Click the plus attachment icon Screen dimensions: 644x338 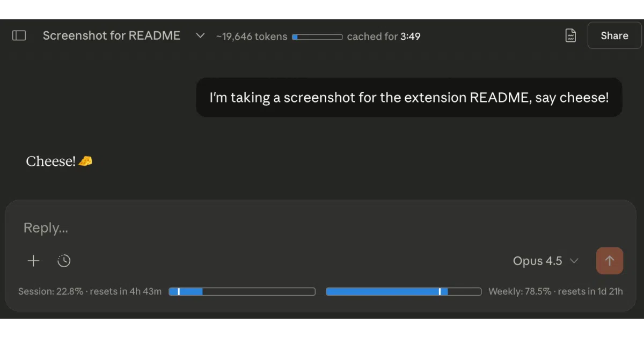(x=33, y=261)
